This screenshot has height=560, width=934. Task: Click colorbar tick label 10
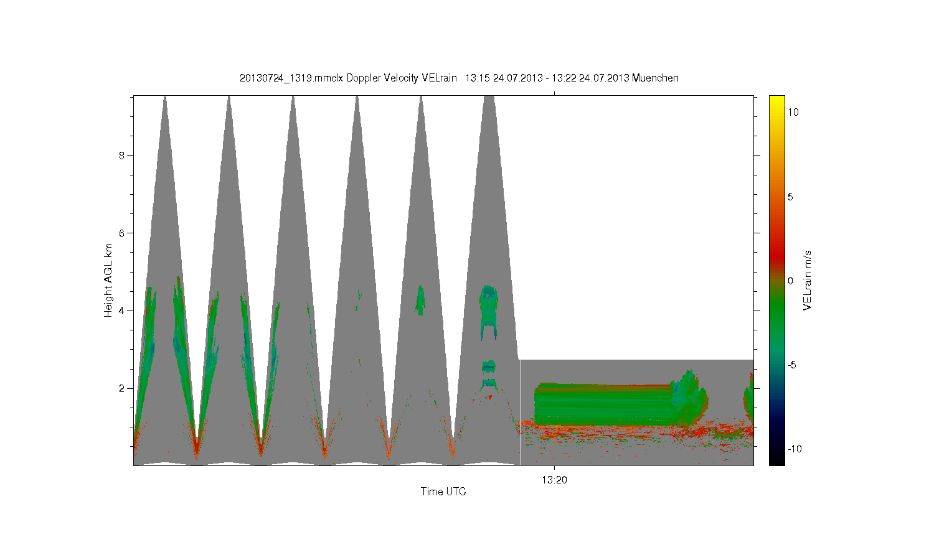point(793,112)
